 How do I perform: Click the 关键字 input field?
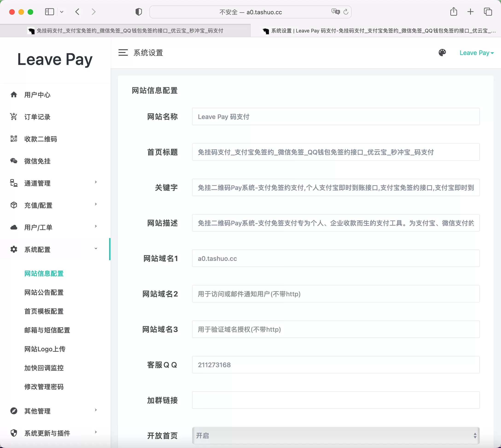tap(336, 187)
